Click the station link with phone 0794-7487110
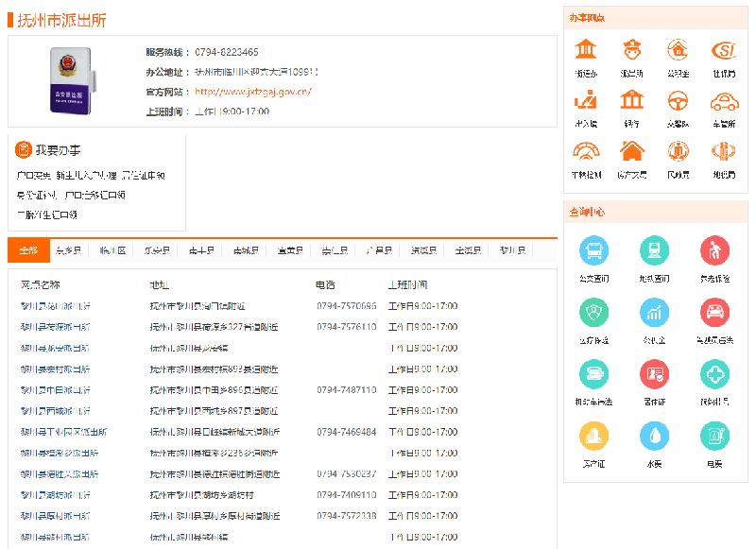Screen dimensions: 756x549 [56, 389]
